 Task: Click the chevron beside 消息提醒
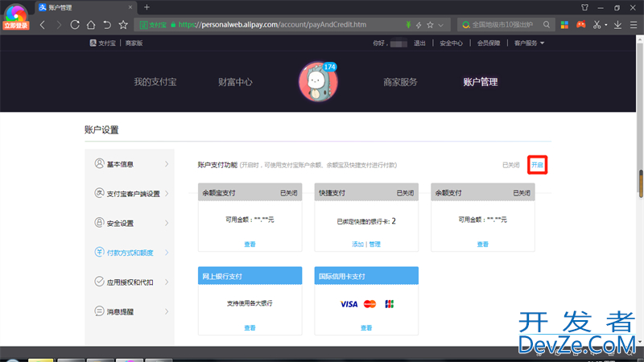167,311
